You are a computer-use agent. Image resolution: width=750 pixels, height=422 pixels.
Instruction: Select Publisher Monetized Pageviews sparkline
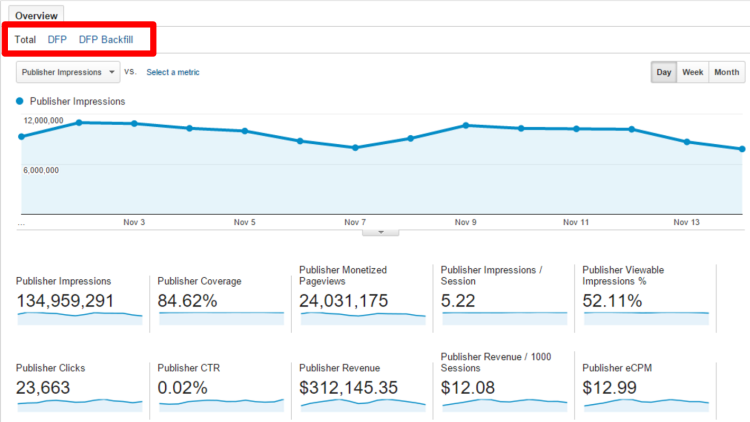tap(362, 315)
